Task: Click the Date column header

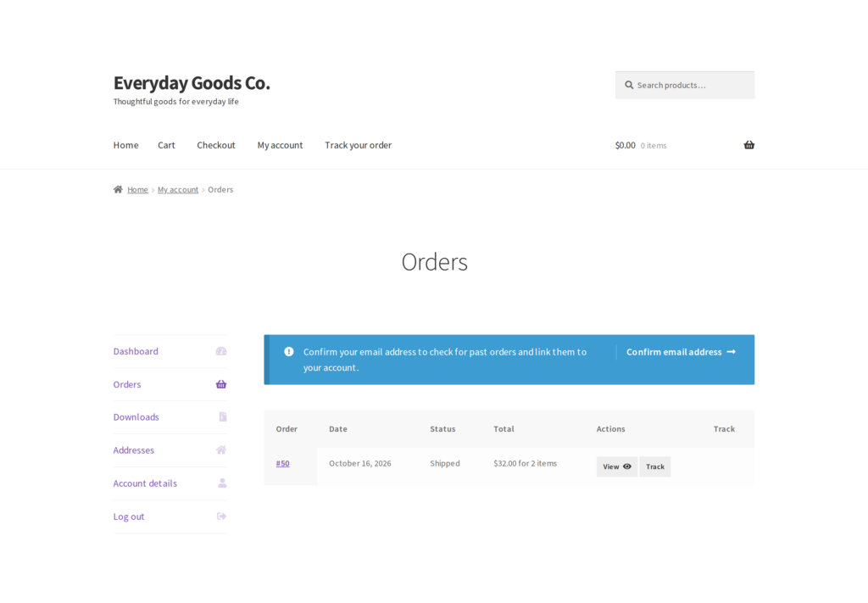Action: [338, 428]
